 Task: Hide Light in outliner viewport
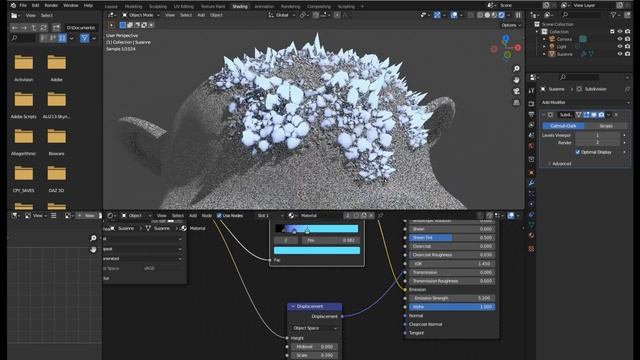coord(620,47)
